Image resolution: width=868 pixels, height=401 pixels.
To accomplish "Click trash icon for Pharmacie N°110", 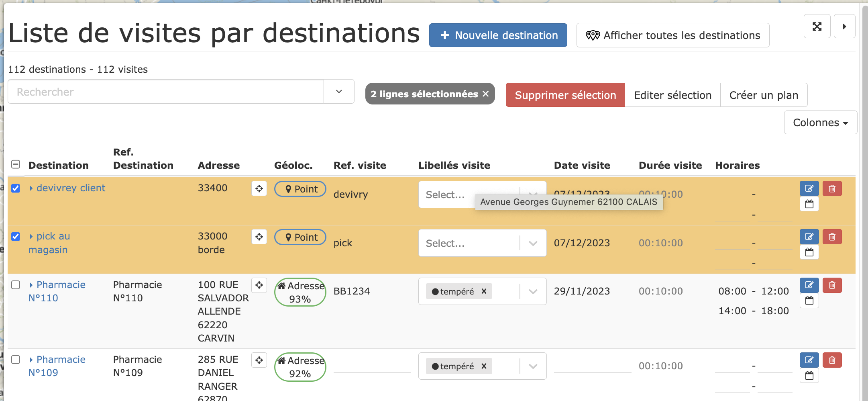I will [x=832, y=285].
